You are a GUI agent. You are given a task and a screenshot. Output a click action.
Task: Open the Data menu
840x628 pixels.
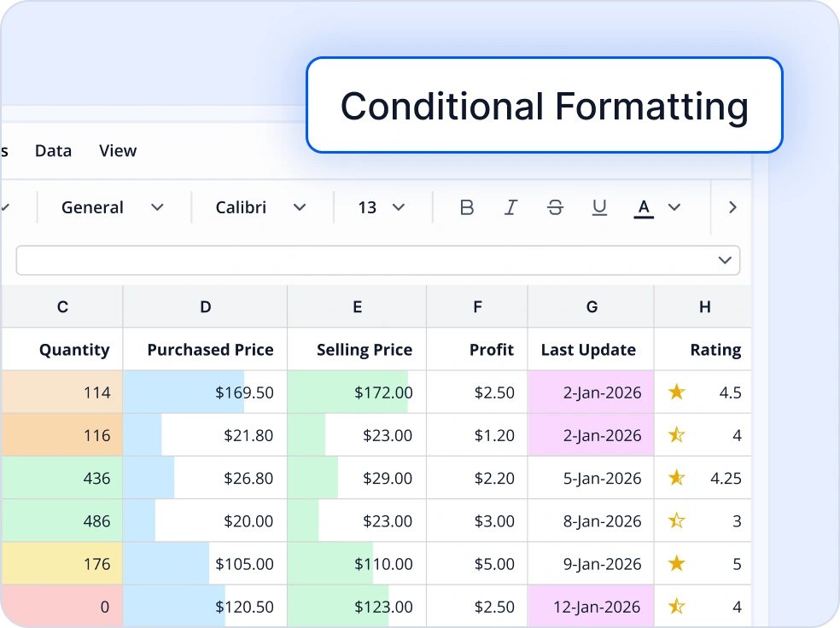tap(53, 150)
